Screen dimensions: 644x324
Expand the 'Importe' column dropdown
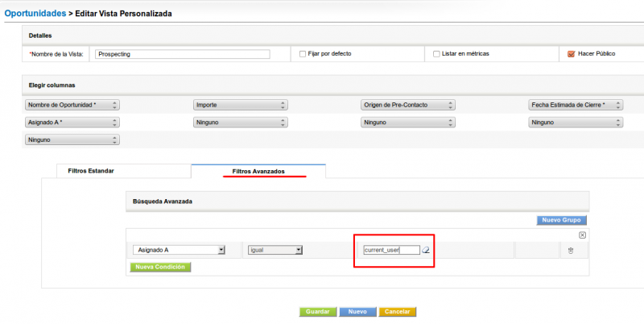pos(241,105)
